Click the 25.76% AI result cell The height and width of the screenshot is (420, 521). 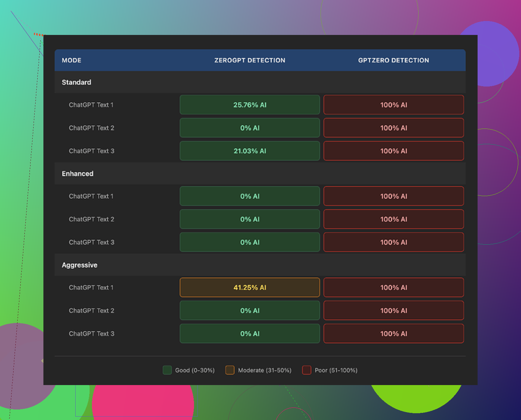[250, 105]
